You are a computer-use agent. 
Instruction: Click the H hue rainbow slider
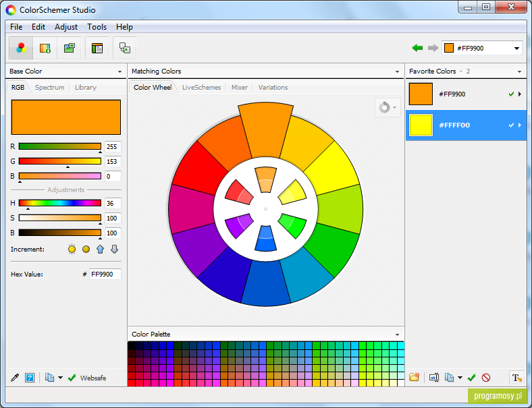(60, 203)
